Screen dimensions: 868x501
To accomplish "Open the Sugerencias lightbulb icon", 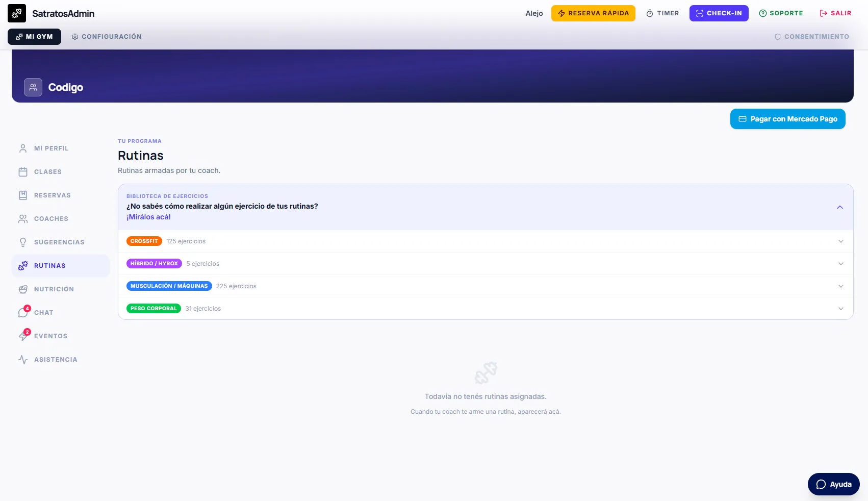I will click(23, 242).
